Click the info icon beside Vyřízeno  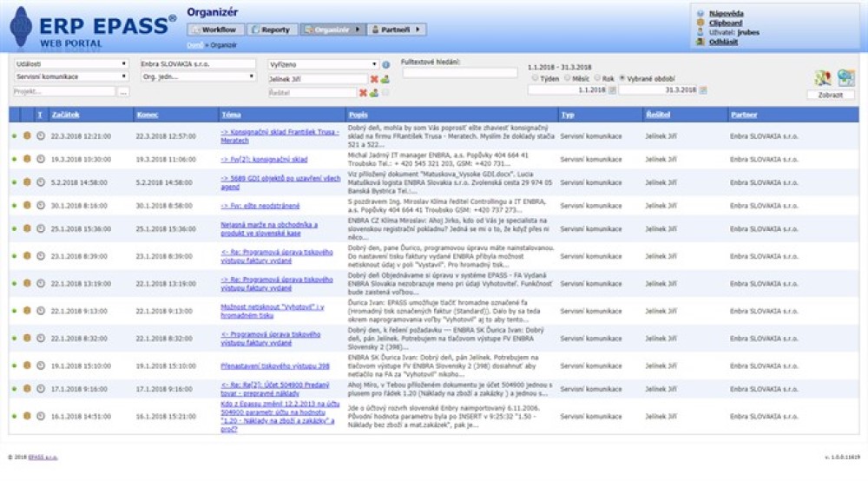(386, 65)
